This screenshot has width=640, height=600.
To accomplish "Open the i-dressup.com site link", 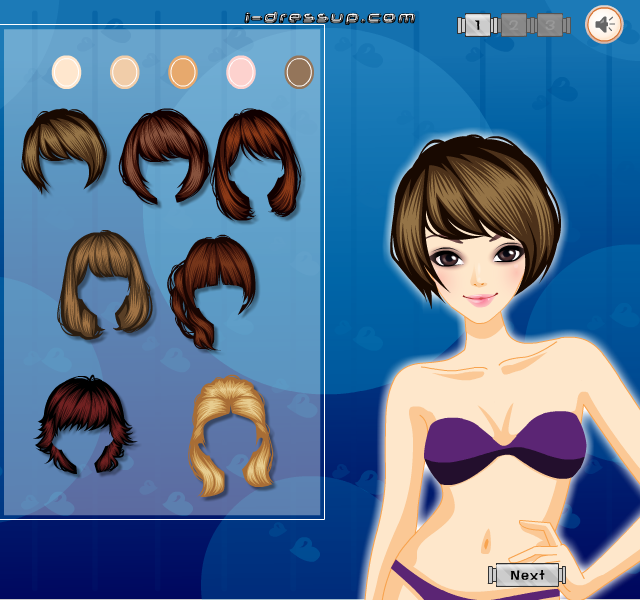I will 330,18.
